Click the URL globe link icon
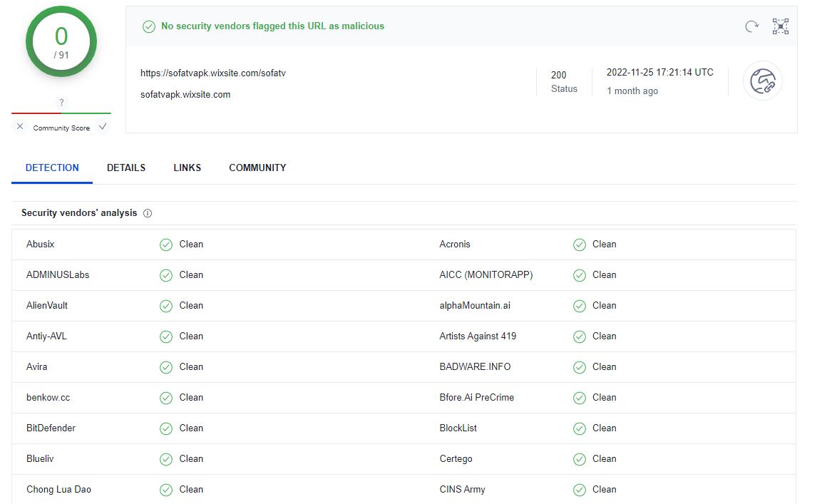 coord(762,81)
